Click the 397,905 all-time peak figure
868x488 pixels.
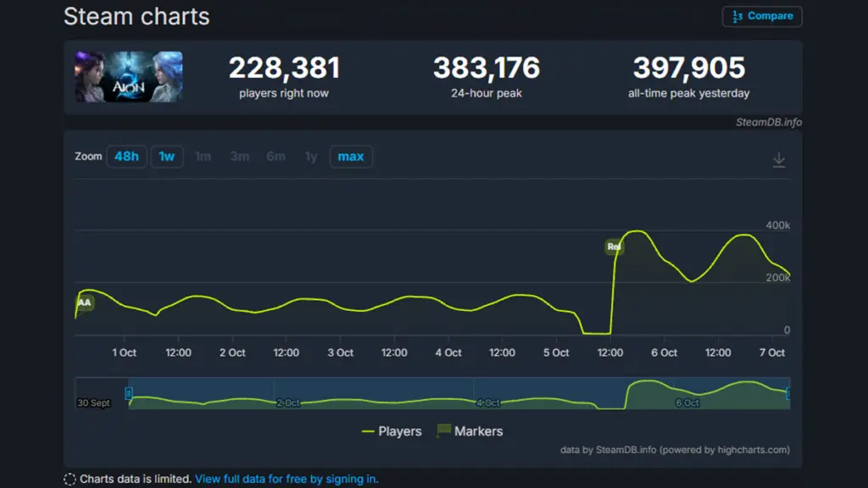click(x=688, y=68)
